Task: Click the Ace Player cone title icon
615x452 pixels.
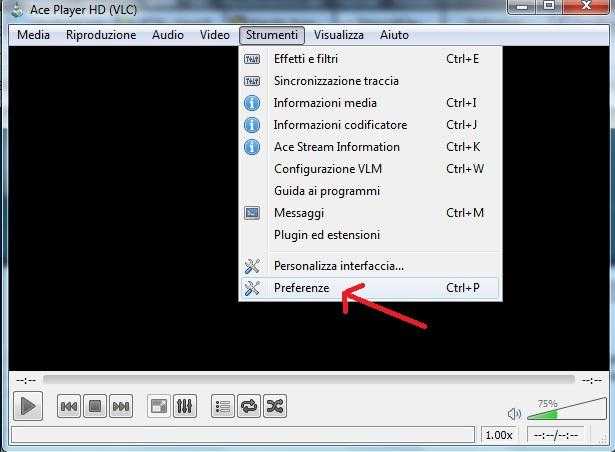Action: click(16, 9)
